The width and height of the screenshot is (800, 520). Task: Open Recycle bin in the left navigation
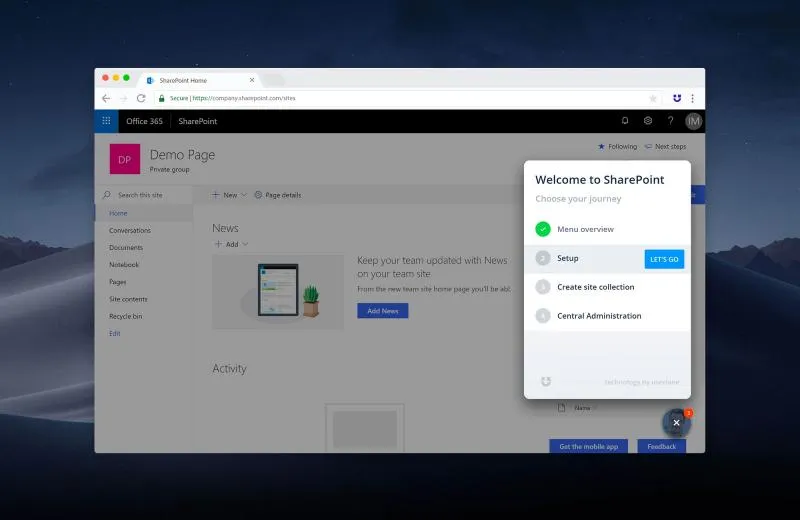click(x=126, y=316)
